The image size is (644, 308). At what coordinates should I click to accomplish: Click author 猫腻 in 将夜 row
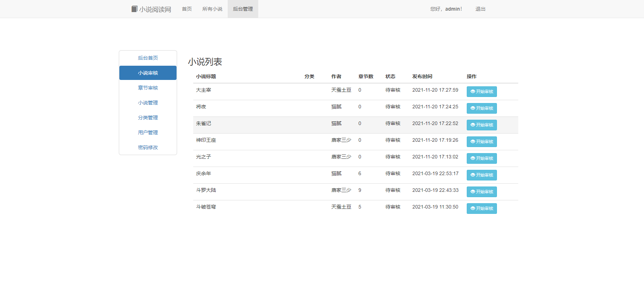coord(336,107)
